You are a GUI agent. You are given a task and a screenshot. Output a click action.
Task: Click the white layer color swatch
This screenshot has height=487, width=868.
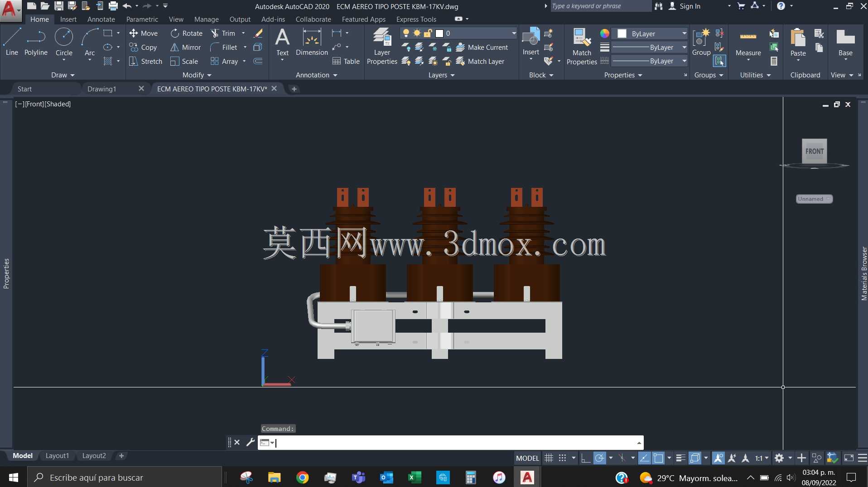tap(439, 33)
